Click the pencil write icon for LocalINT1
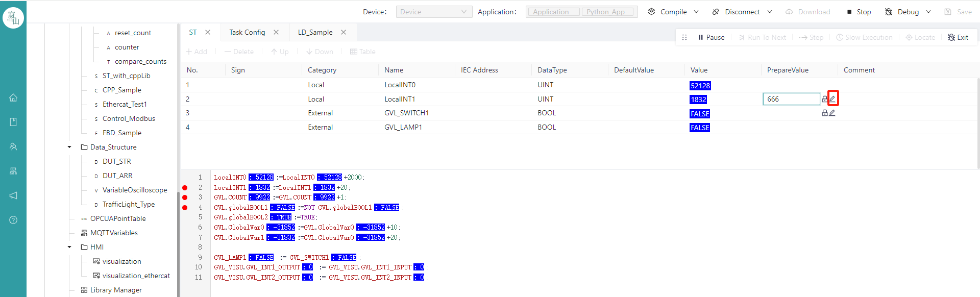The height and width of the screenshot is (297, 980). point(832,99)
